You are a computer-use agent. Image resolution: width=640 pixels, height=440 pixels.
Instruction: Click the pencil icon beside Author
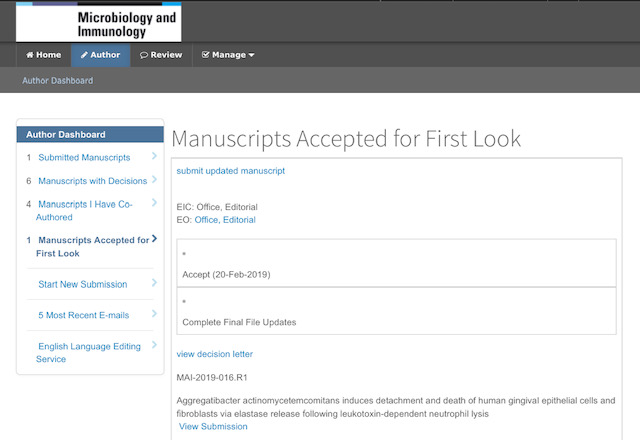coord(84,55)
